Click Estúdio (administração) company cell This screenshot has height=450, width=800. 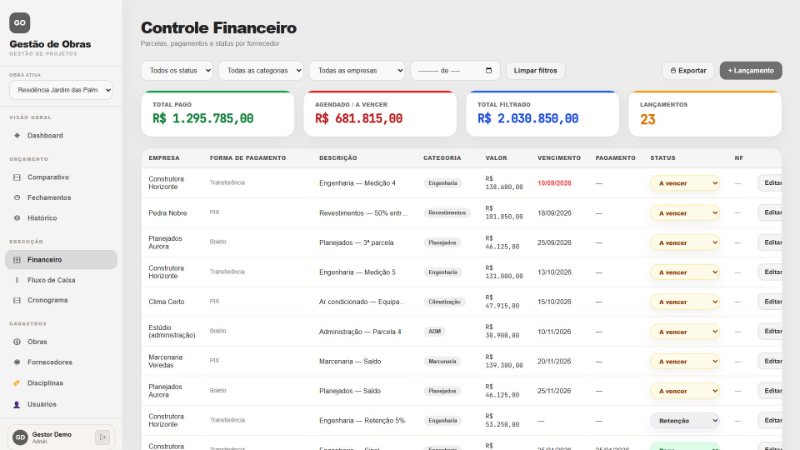point(172,332)
